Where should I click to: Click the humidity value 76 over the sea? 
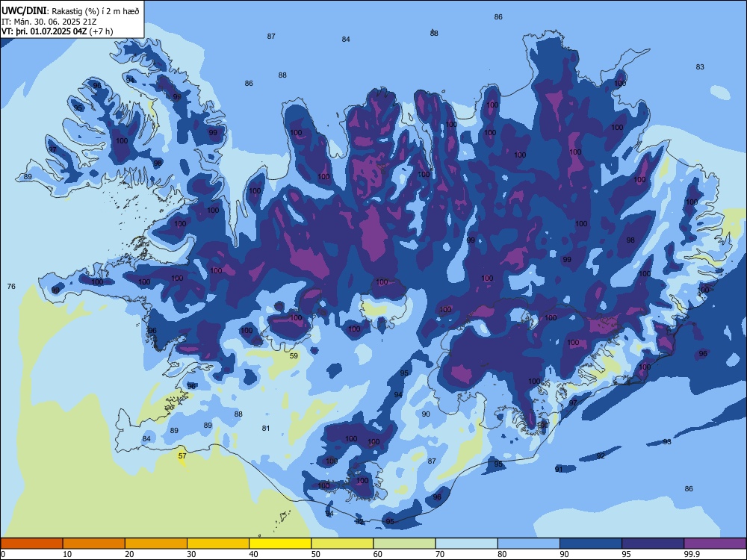[x=11, y=286]
